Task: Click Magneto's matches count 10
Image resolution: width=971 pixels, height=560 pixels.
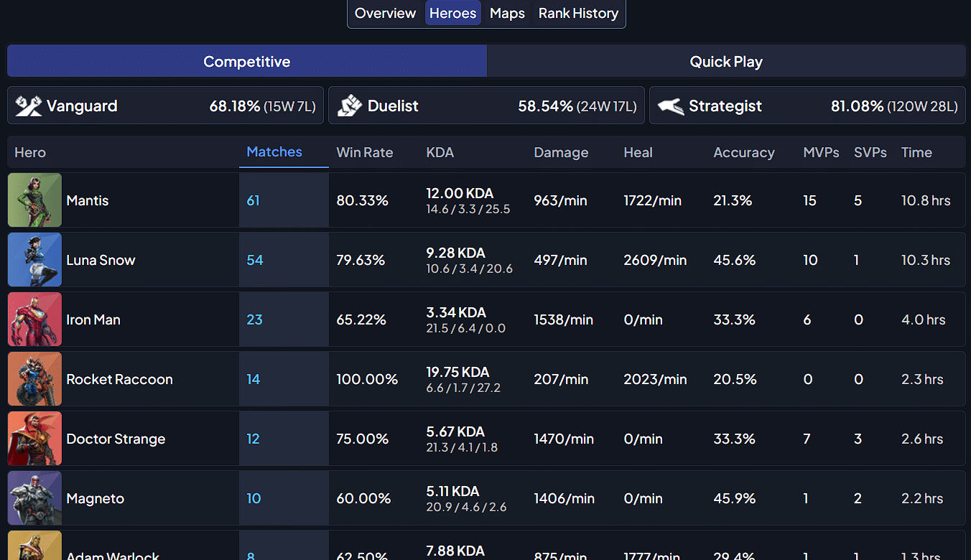Action: pos(254,498)
